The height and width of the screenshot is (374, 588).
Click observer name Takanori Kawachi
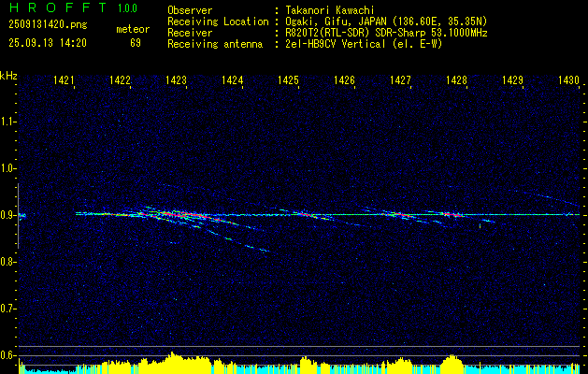coord(330,10)
